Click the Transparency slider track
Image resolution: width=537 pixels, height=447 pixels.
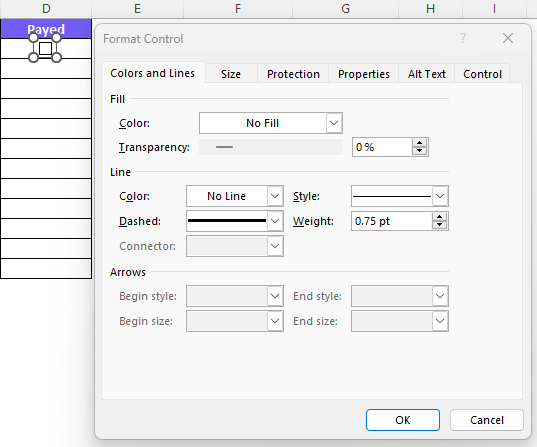(271, 147)
